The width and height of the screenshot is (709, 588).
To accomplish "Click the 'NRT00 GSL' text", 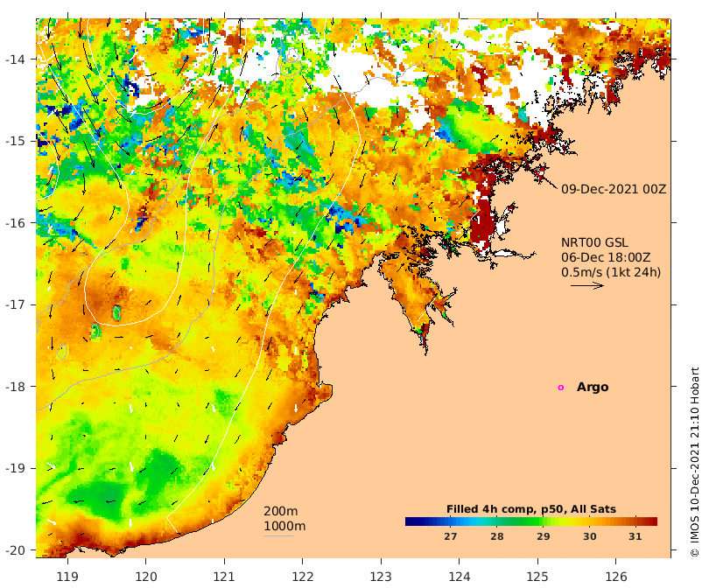I will click(594, 242).
